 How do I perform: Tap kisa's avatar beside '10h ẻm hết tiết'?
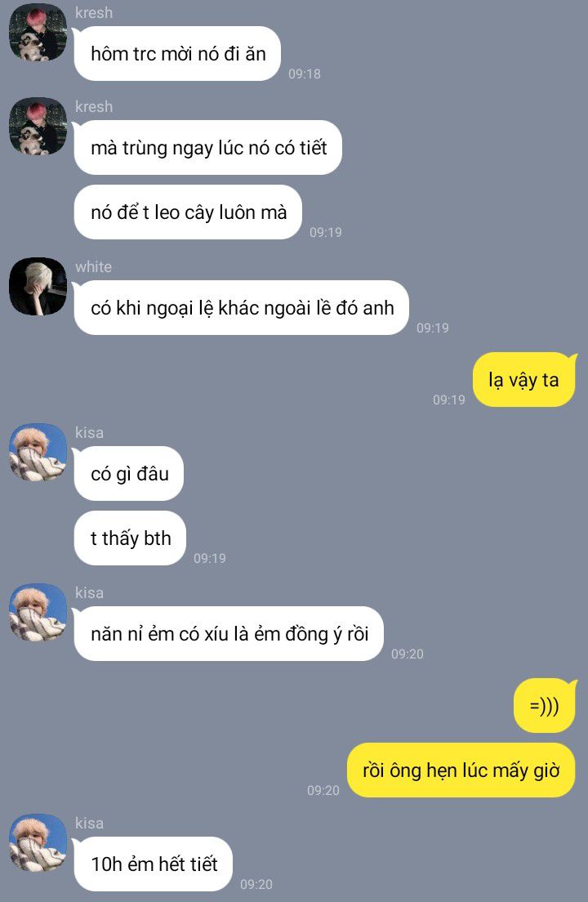38,842
